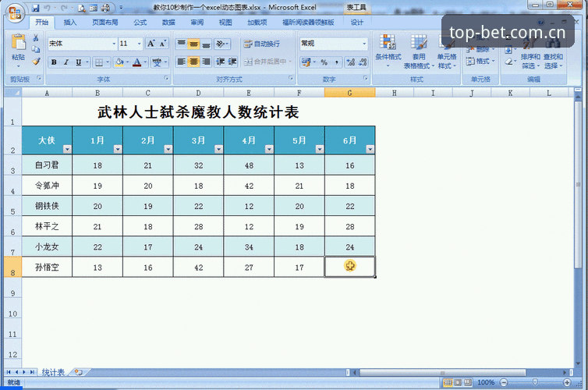Open the filter dropdown in 6月 header
588x390 pixels.
tap(370, 149)
